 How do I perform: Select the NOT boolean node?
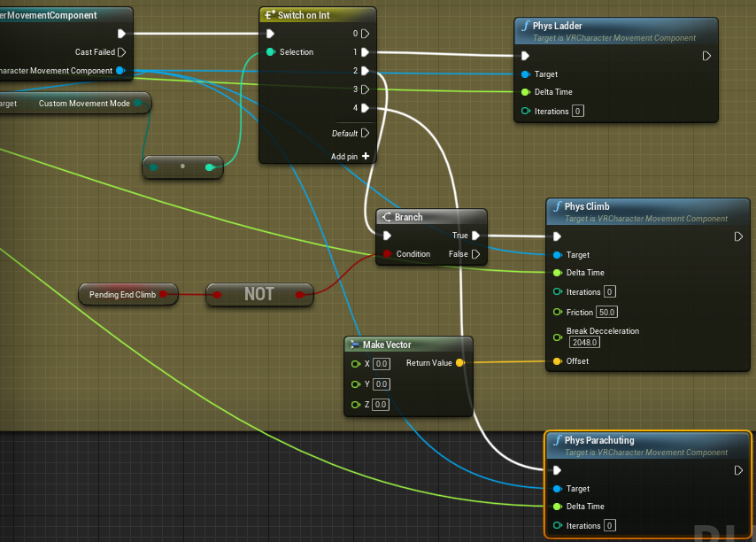(259, 294)
